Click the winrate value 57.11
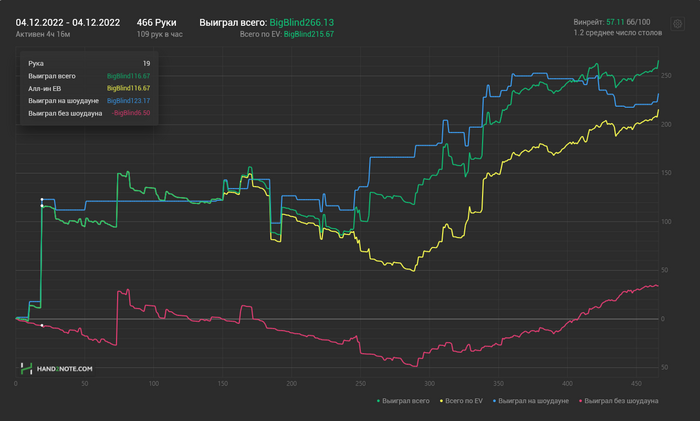 pos(615,22)
